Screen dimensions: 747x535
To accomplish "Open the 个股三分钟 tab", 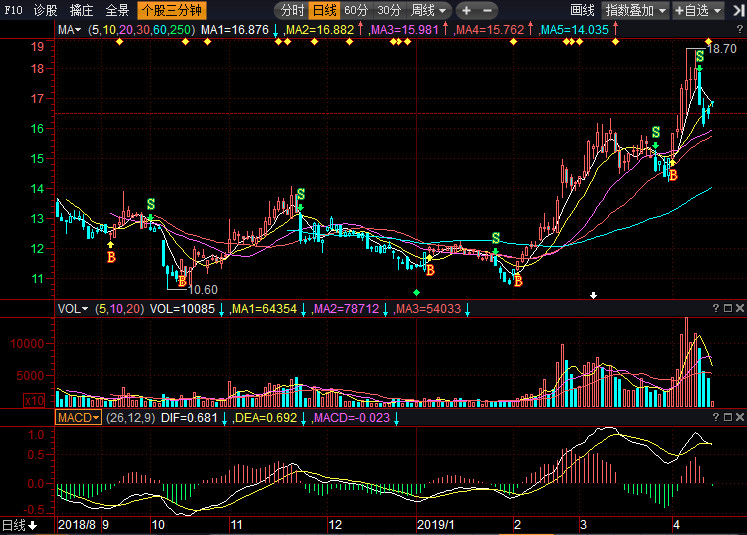I will tap(169, 10).
